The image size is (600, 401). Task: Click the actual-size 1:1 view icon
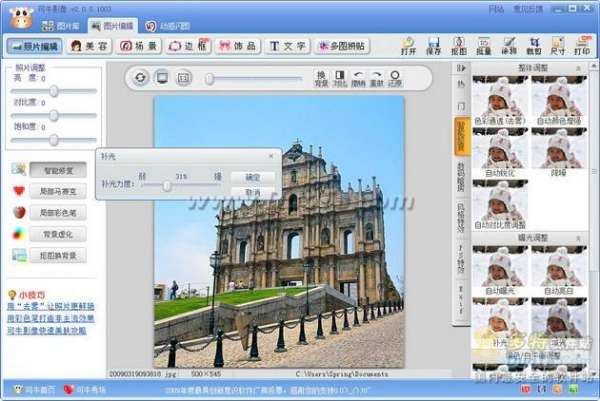(x=184, y=78)
